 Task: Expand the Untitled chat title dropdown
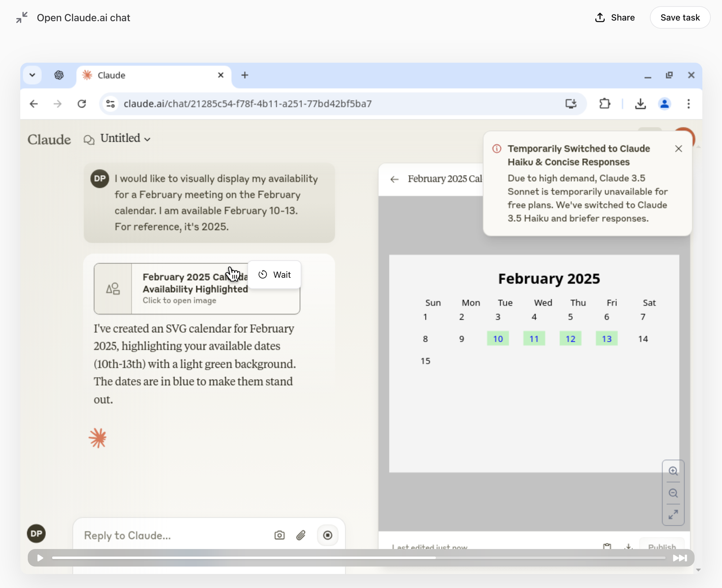[x=125, y=139]
